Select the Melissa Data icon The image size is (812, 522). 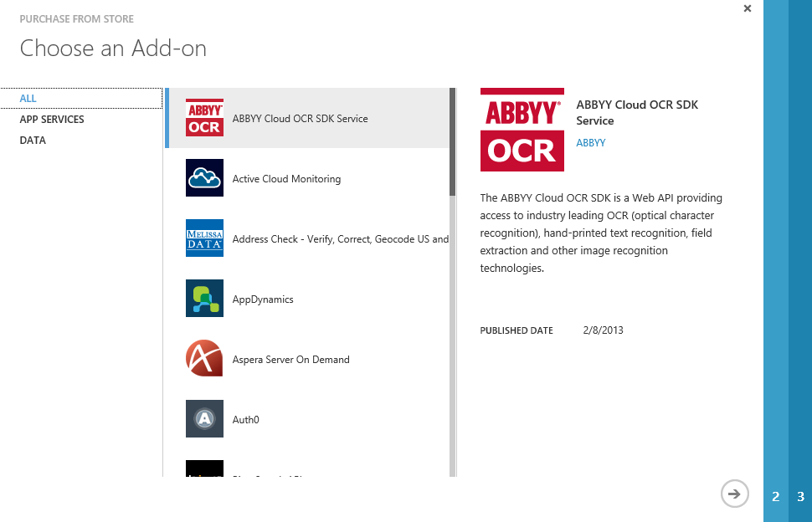click(x=204, y=238)
